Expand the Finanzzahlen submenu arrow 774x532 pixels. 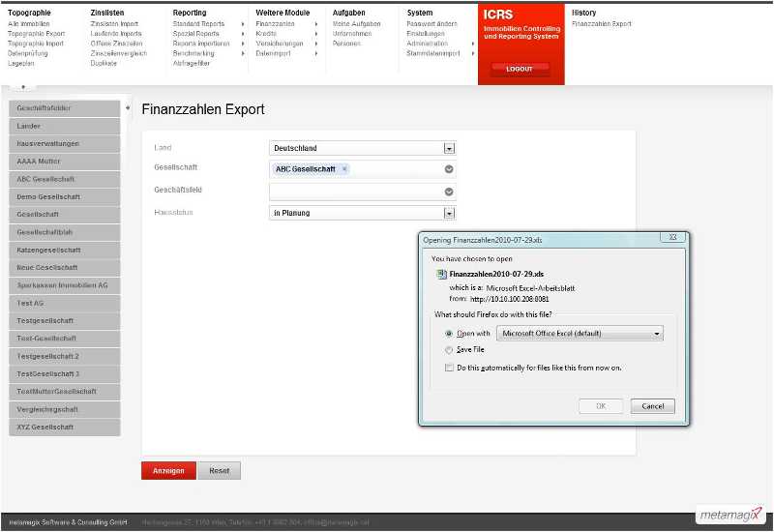(x=316, y=23)
